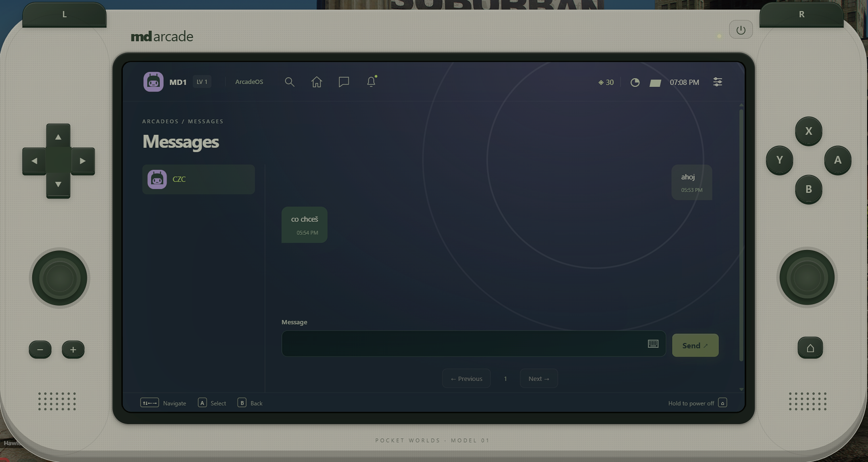Click the MD1 profile avatar
The image size is (868, 462).
pos(154,82)
